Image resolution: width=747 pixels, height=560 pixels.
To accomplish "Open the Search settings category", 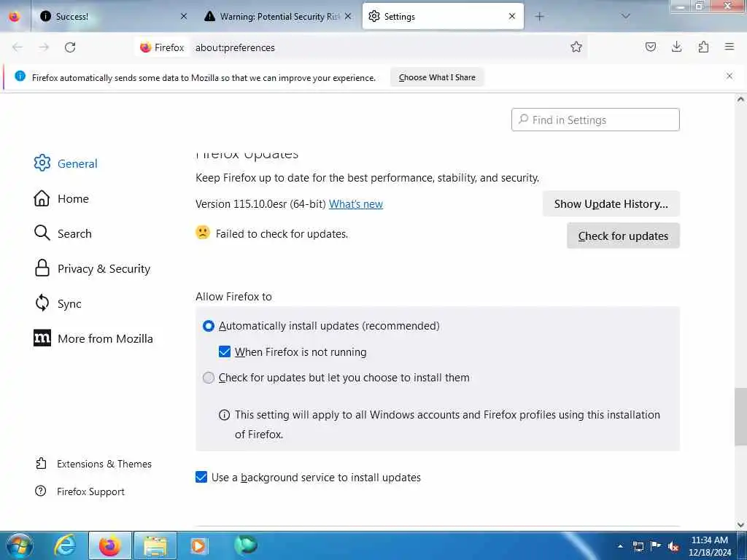I will (63, 233).
